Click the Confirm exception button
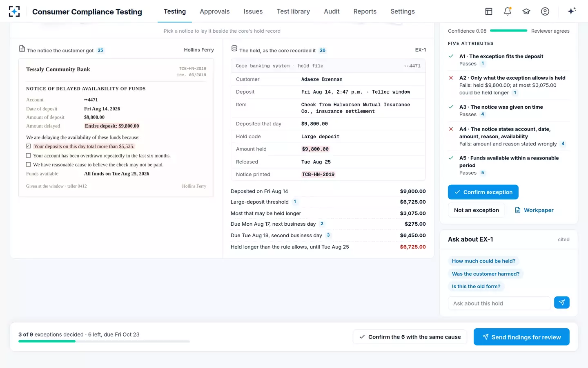Image resolution: width=588 pixels, height=368 pixels. click(483, 192)
